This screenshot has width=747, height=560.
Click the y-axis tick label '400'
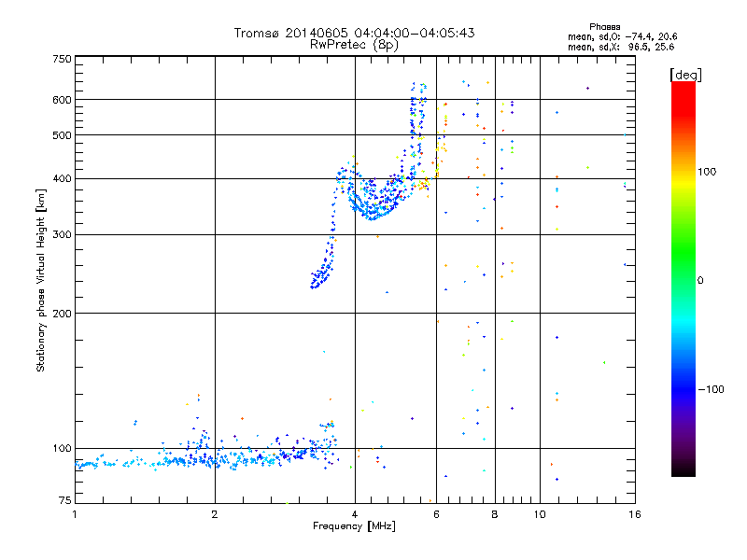(62, 178)
